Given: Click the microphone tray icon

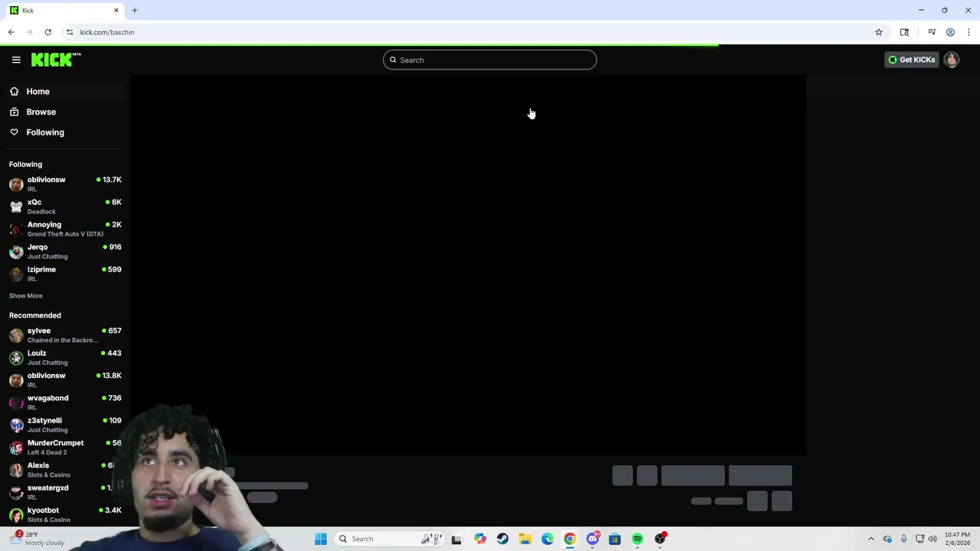Looking at the screenshot, I should pos(904,539).
